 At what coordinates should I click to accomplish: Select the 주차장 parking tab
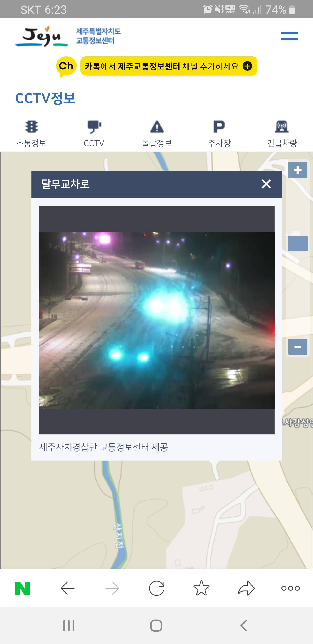point(219,134)
